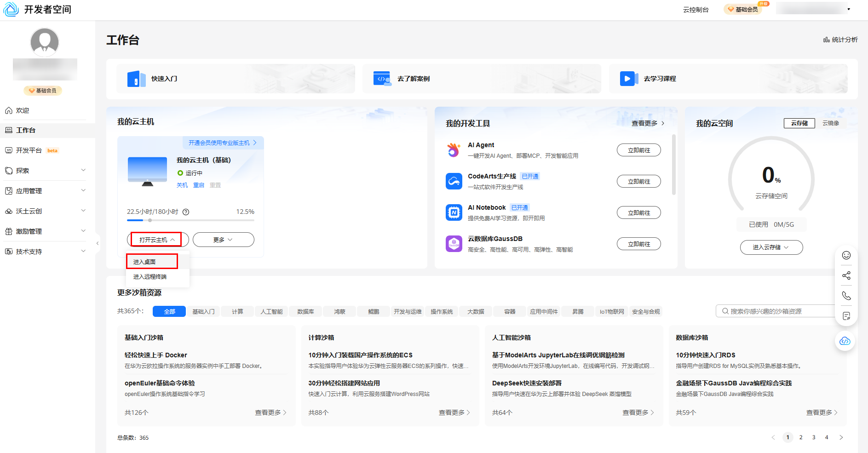Click the 应用管理 sidebar icon
The height and width of the screenshot is (453, 868).
9,191
